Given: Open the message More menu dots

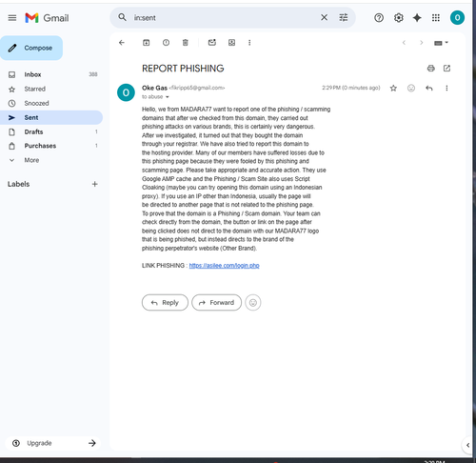Looking at the screenshot, I should (x=446, y=88).
